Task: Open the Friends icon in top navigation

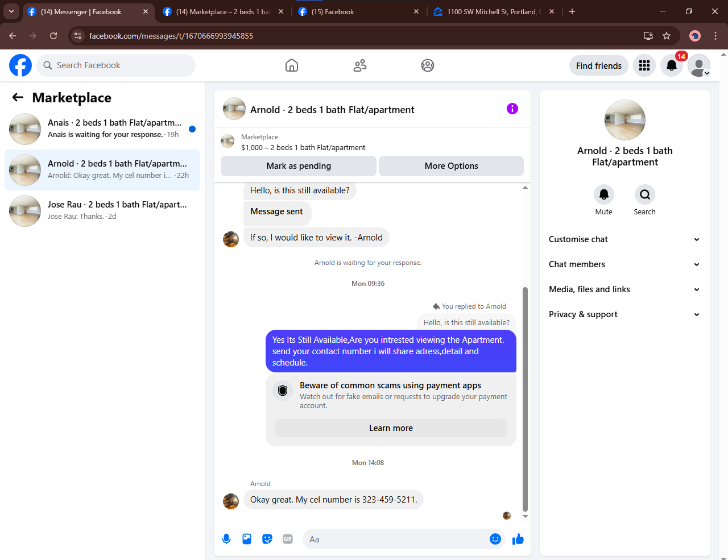Action: (360, 65)
